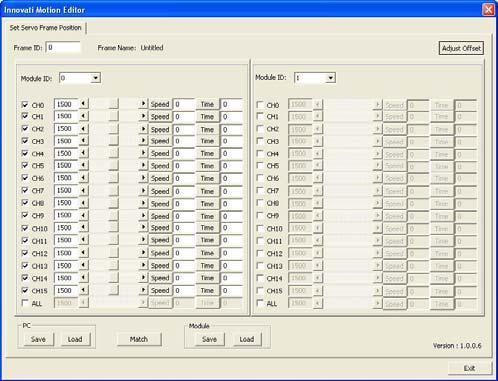Viewport: 498px width, 381px height.
Task: Click left arrow of CH4 slider in Module 0
Action: (x=83, y=153)
